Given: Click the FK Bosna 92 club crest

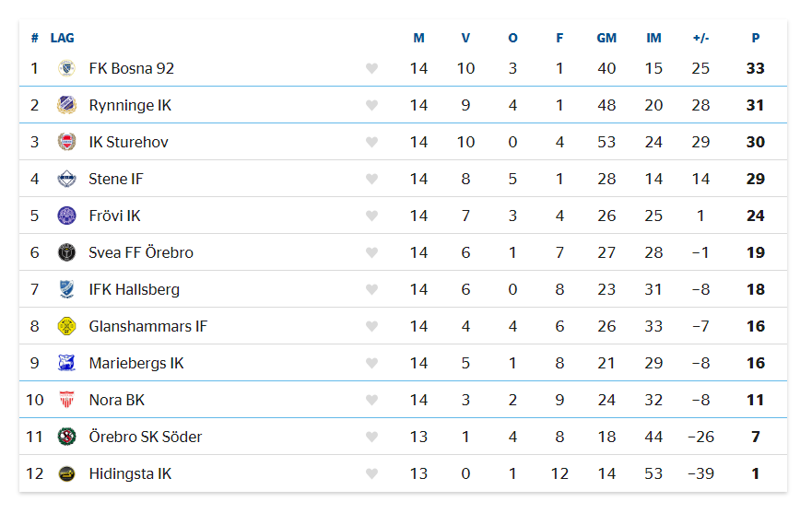Looking at the screenshot, I should (66, 68).
